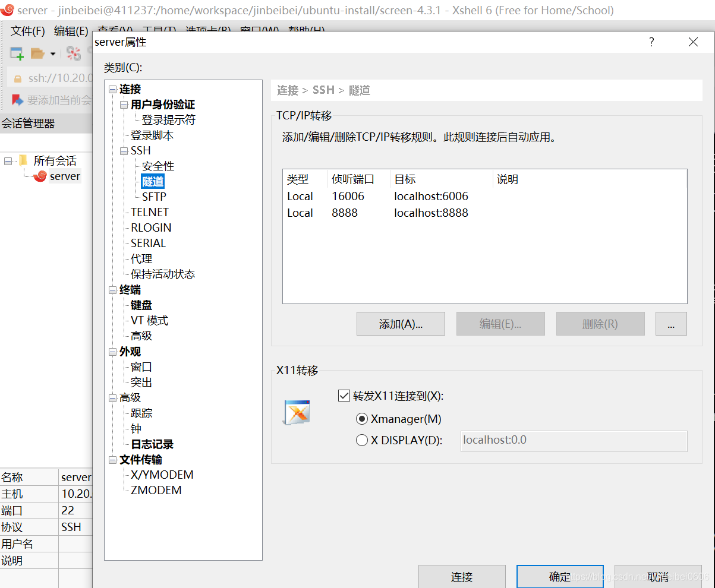
Task: Click the New Session icon in the Xshell toolbar
Action: [x=17, y=53]
